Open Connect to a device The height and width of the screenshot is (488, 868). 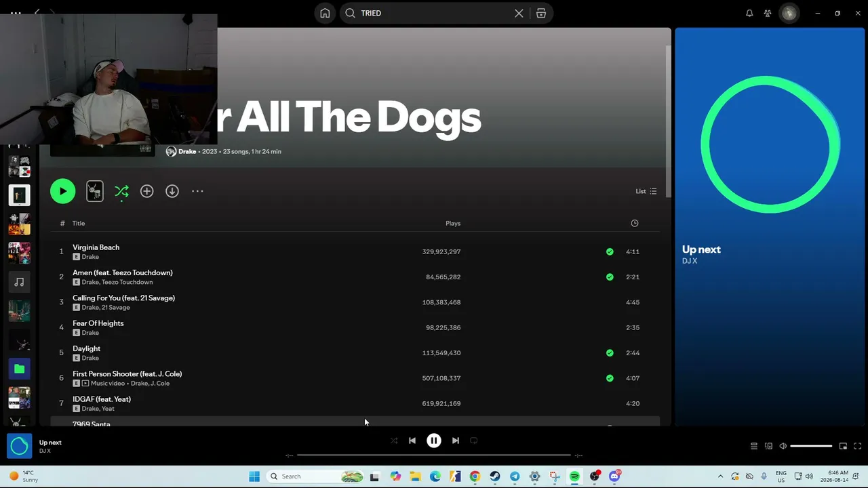768,446
